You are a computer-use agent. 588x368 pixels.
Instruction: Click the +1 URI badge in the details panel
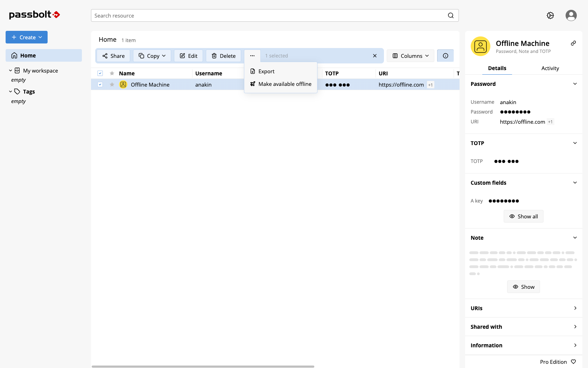pos(551,122)
